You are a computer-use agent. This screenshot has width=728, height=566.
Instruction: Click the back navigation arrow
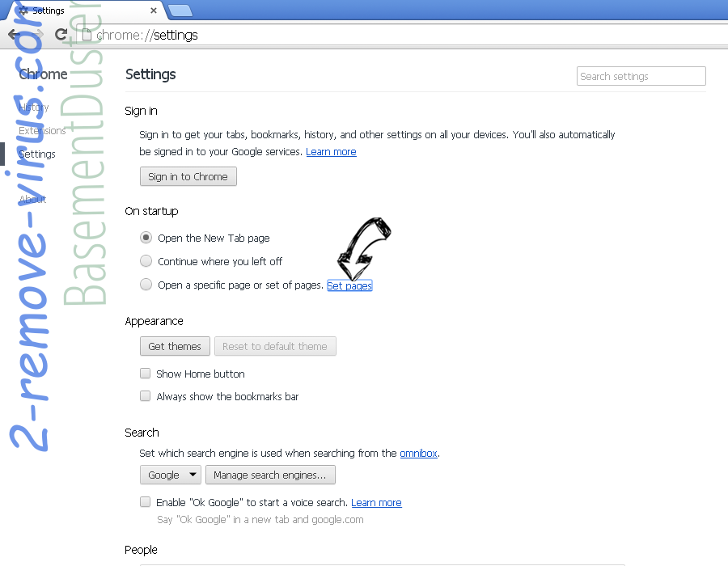[14, 35]
